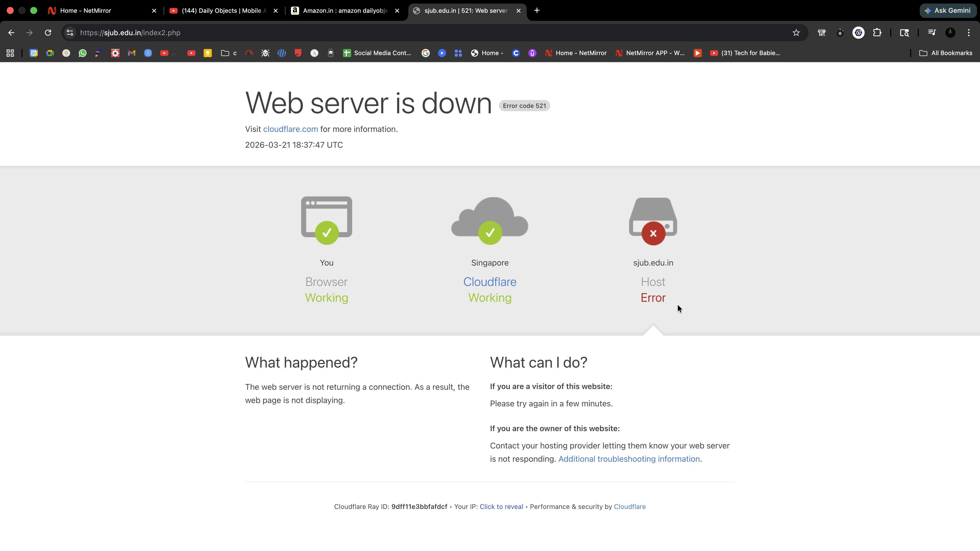Open cloudflare.com link
The image size is (980, 551).
(290, 129)
